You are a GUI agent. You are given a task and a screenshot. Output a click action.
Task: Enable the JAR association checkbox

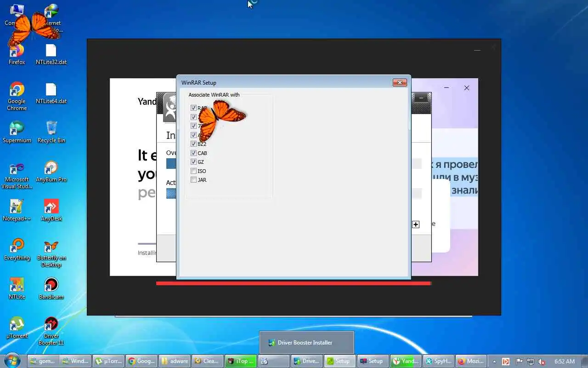click(193, 180)
